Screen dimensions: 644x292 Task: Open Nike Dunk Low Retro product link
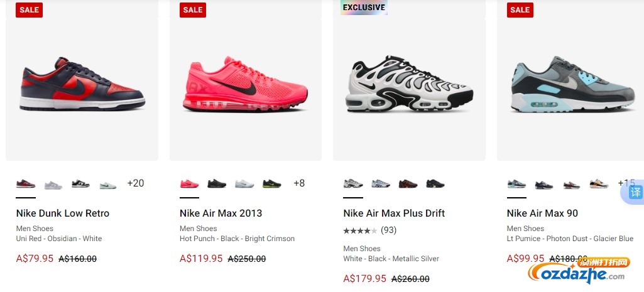point(63,213)
